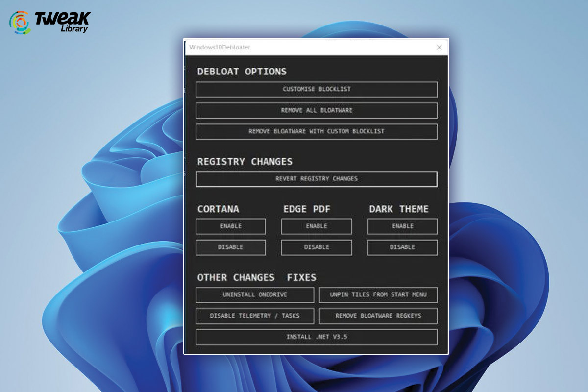This screenshot has width=588, height=392.
Task: Disable Cortana
Action: [230, 247]
